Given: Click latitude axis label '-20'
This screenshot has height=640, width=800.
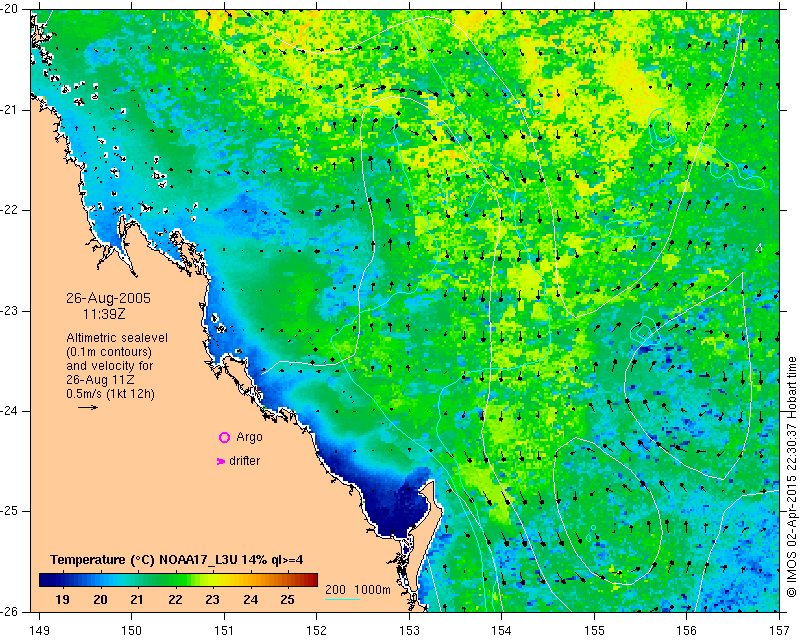Looking at the screenshot, I should [10, 9].
